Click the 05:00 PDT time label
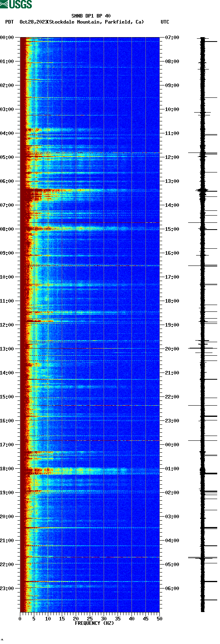 tap(7, 157)
